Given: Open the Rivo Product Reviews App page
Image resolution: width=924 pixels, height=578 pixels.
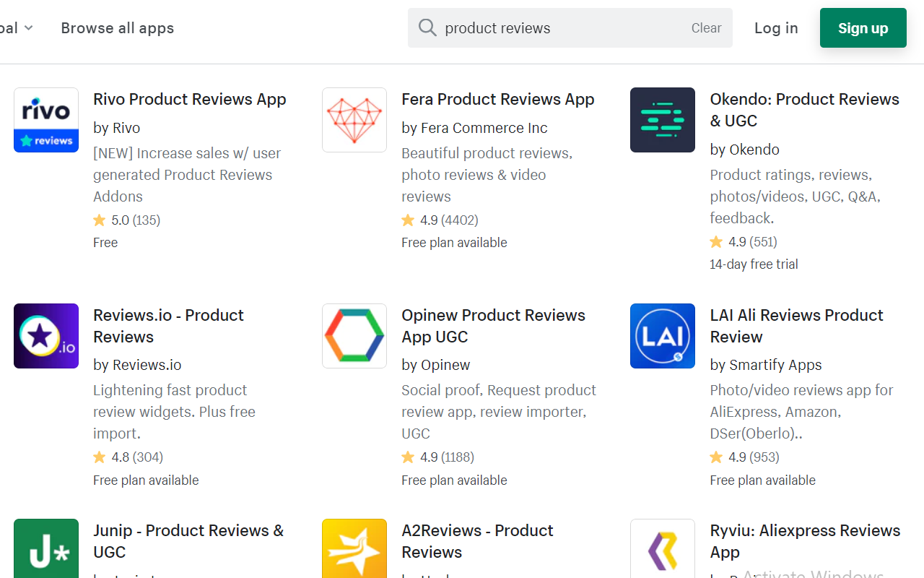Looking at the screenshot, I should coord(189,99).
